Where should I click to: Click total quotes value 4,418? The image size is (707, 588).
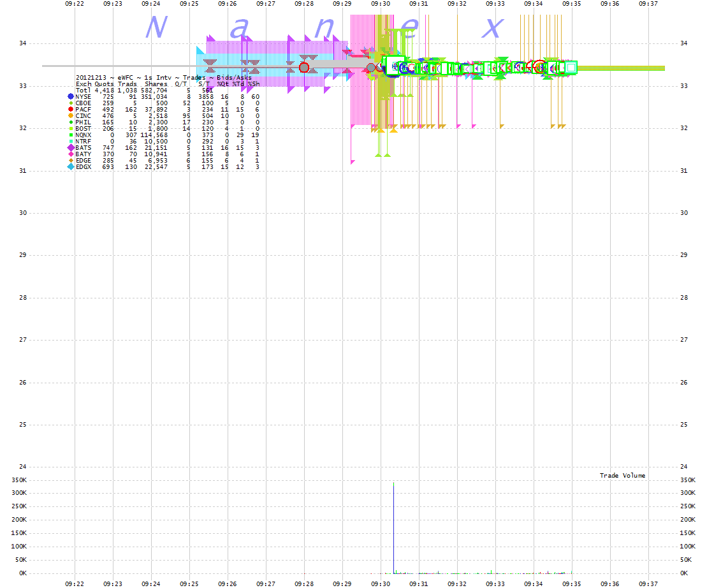coord(104,90)
